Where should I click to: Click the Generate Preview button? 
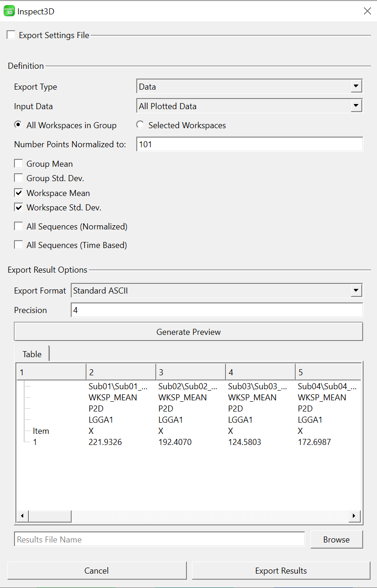click(189, 332)
